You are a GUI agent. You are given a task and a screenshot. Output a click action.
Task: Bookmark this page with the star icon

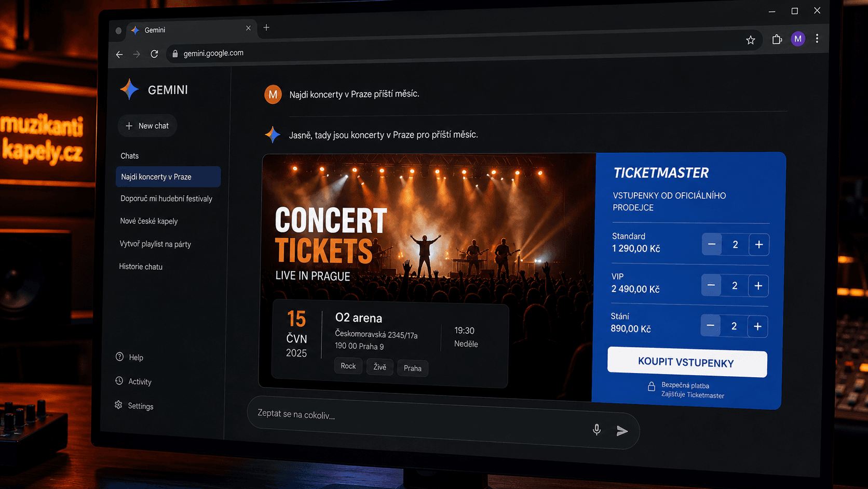tap(751, 40)
